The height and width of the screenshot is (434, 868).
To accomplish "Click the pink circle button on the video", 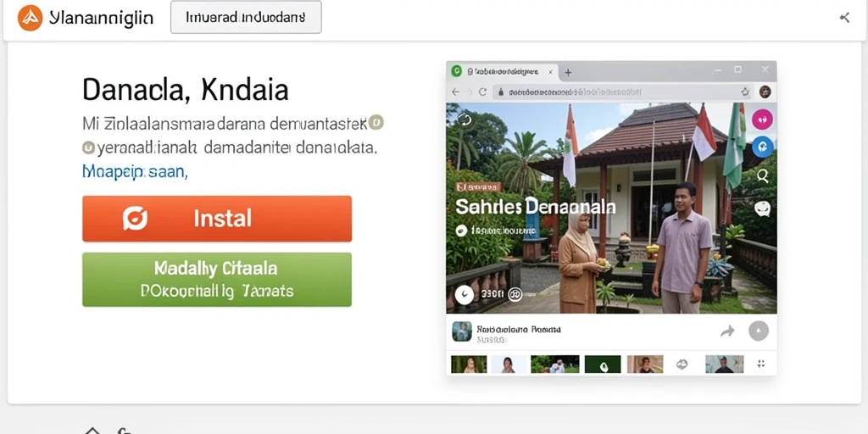I will tap(763, 119).
